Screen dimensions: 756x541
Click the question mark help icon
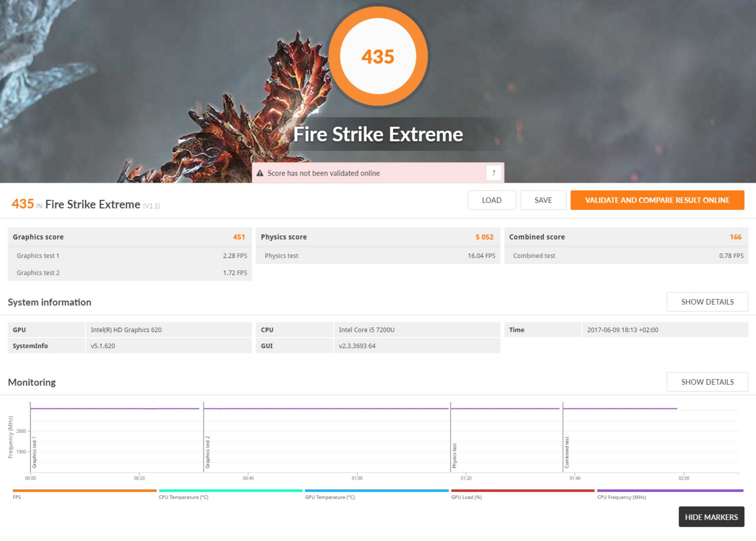click(x=493, y=173)
